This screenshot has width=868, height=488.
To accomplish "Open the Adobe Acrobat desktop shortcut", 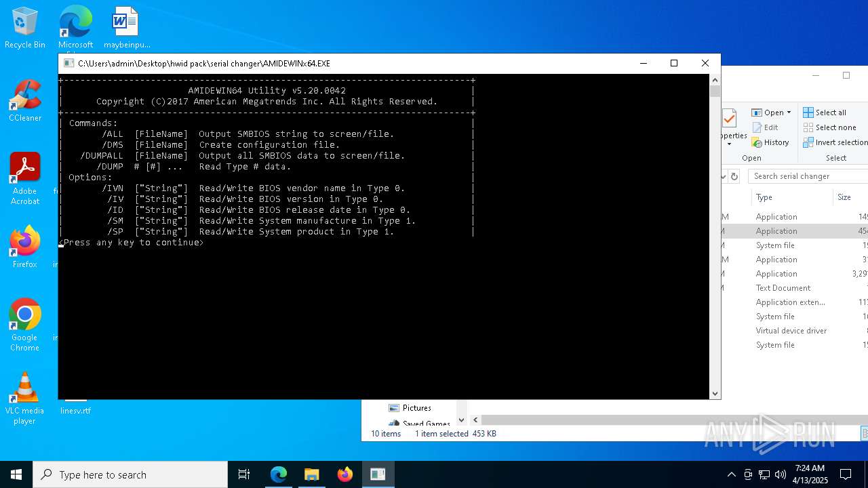I will click(x=25, y=178).
